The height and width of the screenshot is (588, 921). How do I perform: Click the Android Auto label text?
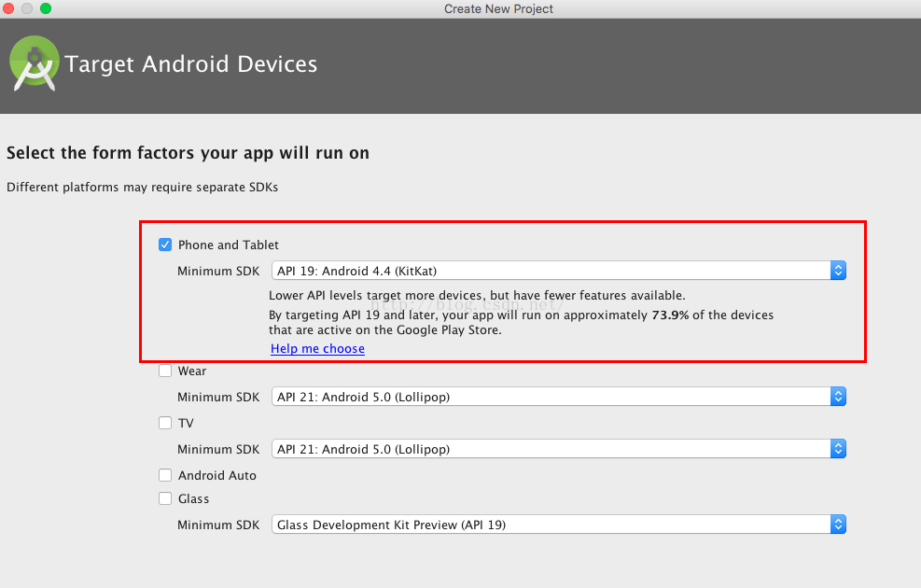click(x=216, y=475)
